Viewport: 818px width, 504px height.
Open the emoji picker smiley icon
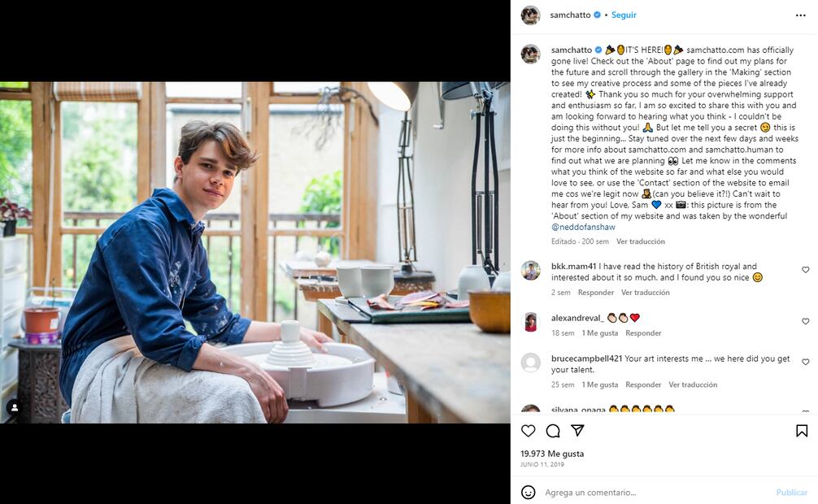pyautogui.click(x=528, y=492)
